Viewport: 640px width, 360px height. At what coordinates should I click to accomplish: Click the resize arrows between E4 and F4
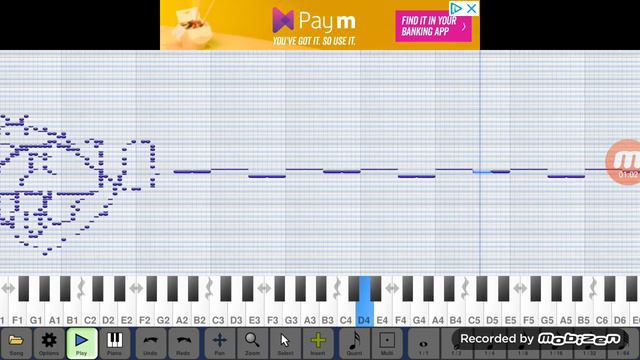click(392, 288)
